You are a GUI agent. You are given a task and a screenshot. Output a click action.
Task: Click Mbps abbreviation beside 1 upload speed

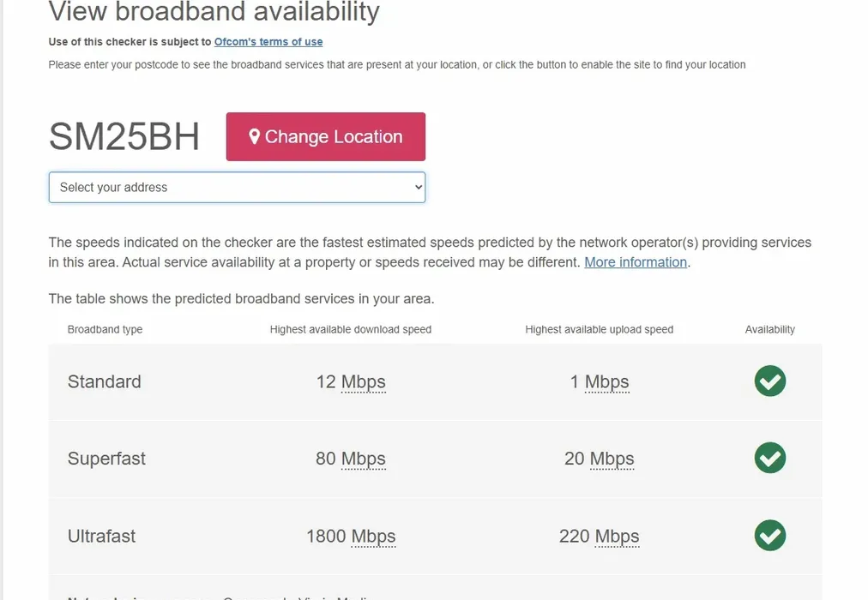(607, 382)
